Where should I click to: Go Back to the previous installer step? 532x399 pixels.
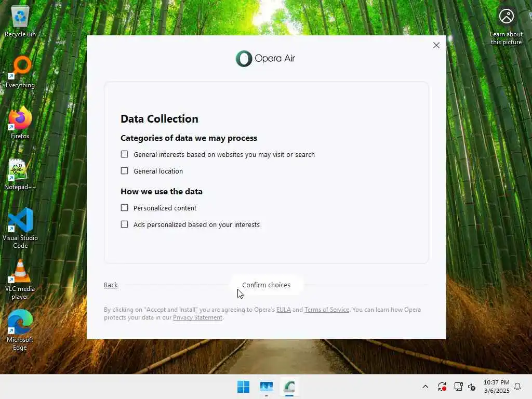point(111,285)
